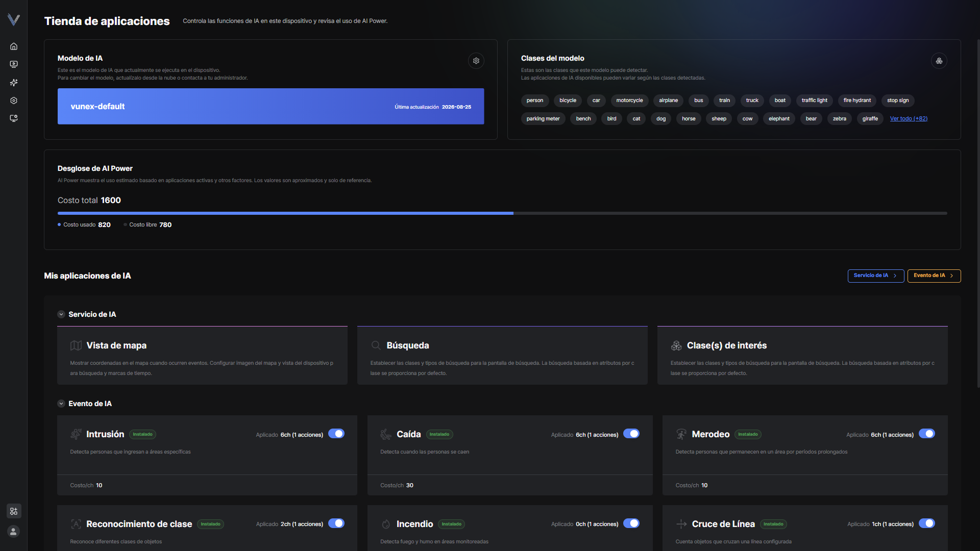Open the user profile sidebar icon
Screen dimensions: 980x551
pyautogui.click(x=14, y=532)
